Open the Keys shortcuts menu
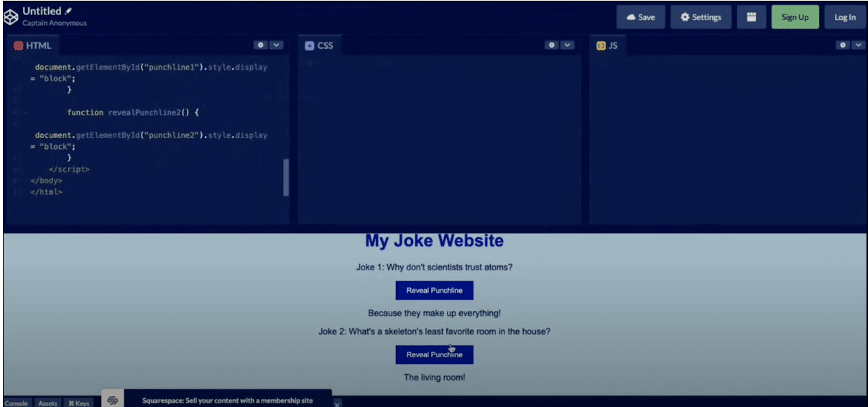Screen dimensions: 868x407 (79, 403)
